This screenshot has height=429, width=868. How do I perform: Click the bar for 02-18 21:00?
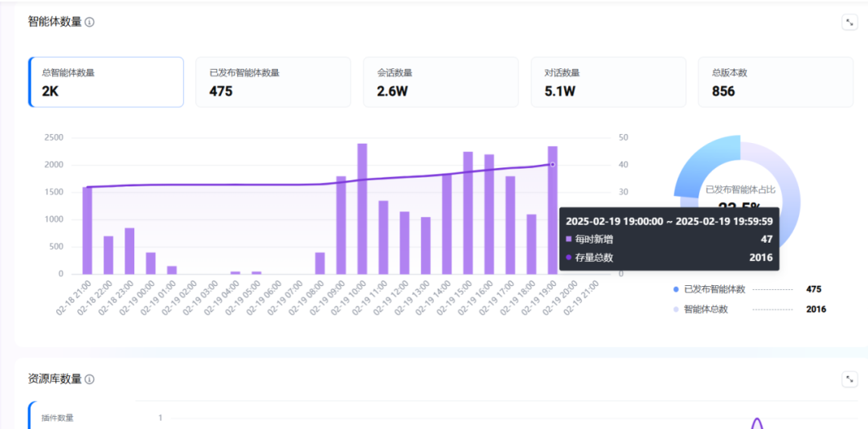click(x=88, y=231)
